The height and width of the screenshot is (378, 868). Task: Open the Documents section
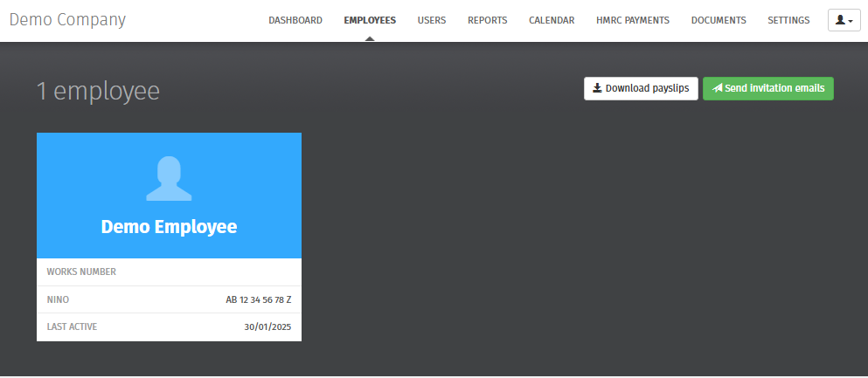[x=719, y=20]
